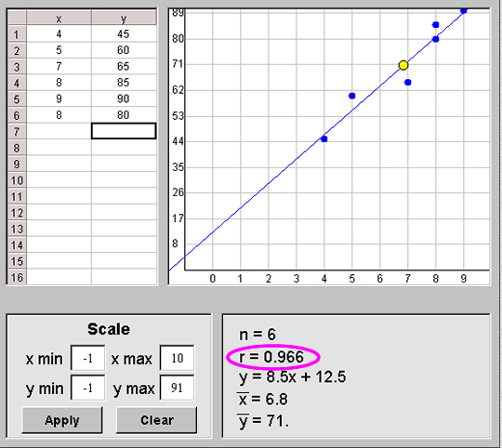Click the Clear button
Screen dimensions: 502x448
(156, 420)
